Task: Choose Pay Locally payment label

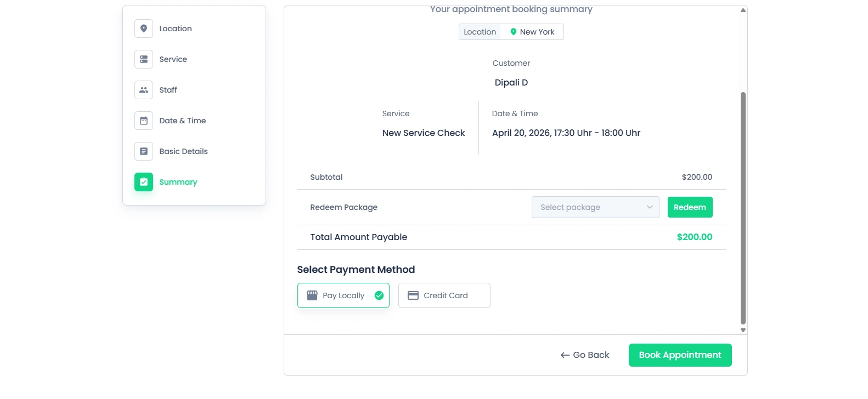Action: (x=343, y=295)
